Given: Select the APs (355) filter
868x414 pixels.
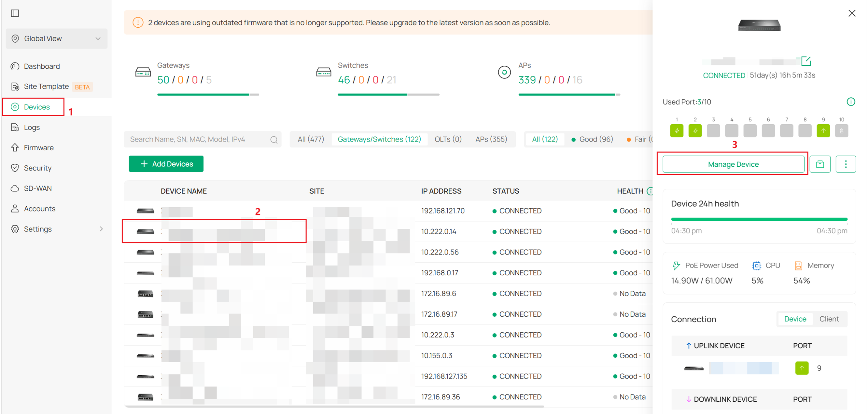Looking at the screenshot, I should (x=491, y=139).
